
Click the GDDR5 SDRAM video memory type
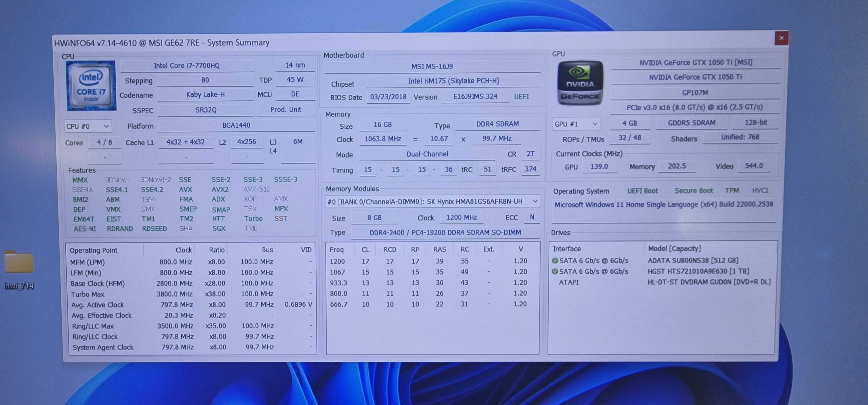tap(691, 123)
